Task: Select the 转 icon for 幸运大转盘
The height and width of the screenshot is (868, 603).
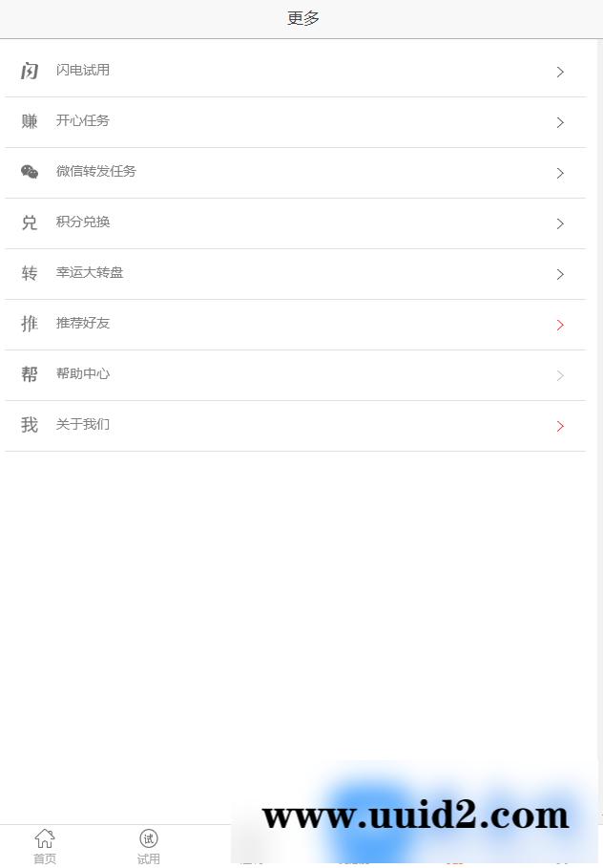Action: pos(29,273)
